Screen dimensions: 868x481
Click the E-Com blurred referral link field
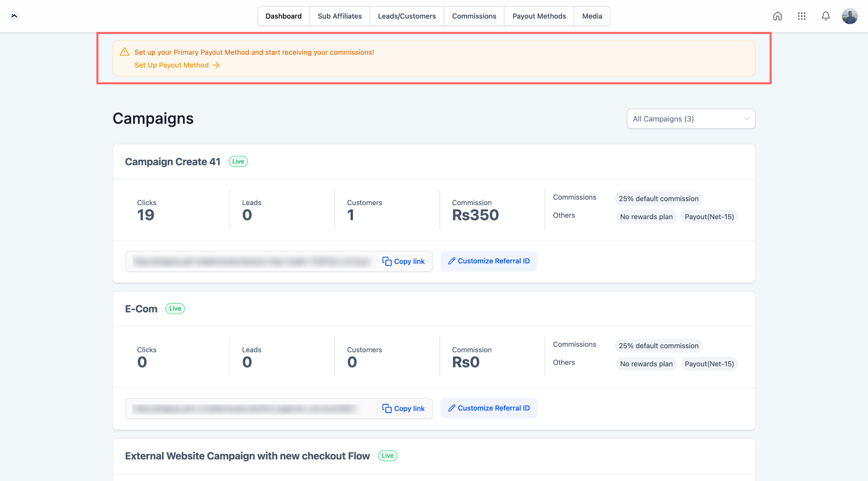[244, 409]
